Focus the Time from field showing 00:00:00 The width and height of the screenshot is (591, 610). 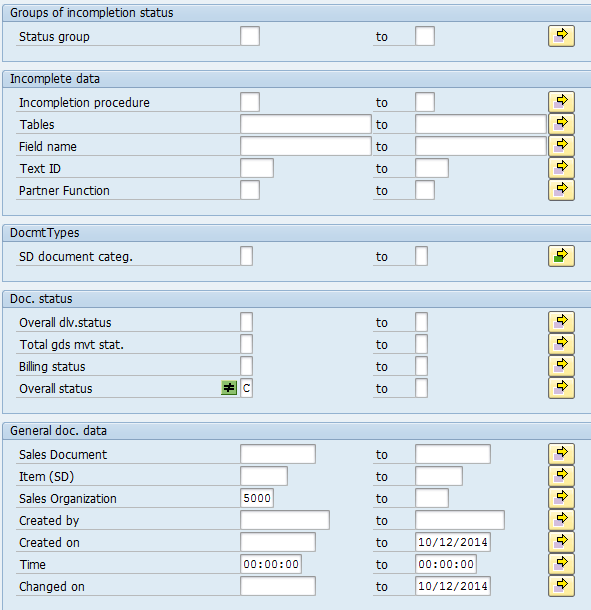(x=271, y=564)
